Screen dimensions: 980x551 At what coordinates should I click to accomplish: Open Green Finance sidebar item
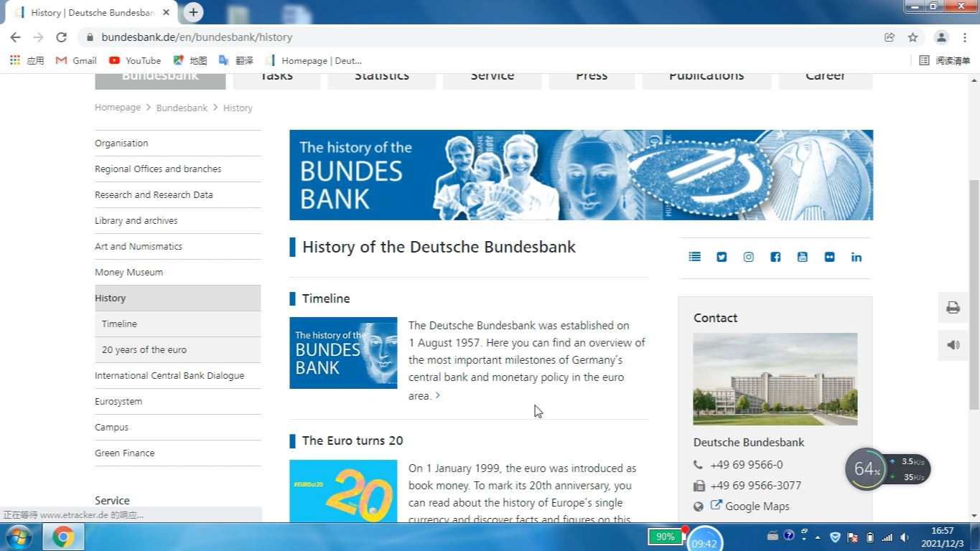point(177,453)
